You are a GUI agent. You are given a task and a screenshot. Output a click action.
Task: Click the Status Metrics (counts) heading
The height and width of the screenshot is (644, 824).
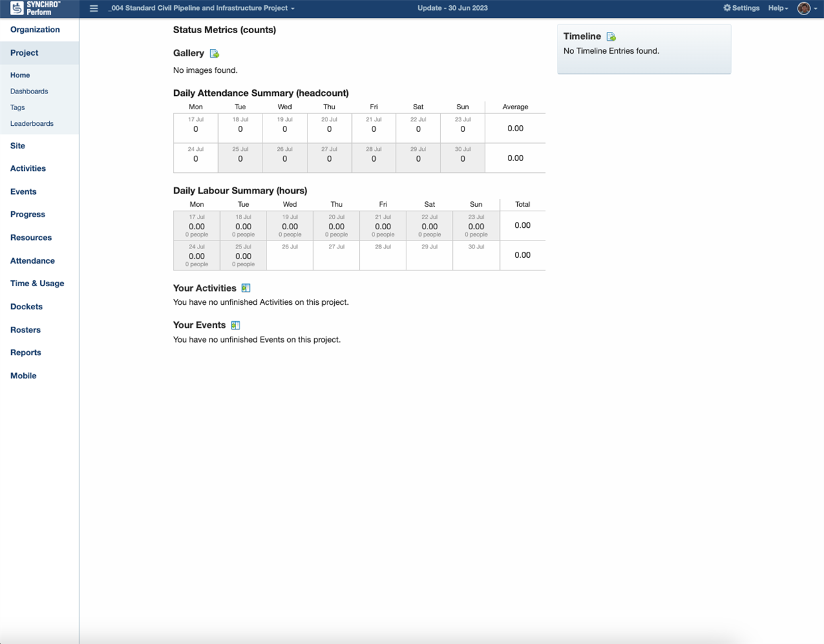click(x=225, y=30)
